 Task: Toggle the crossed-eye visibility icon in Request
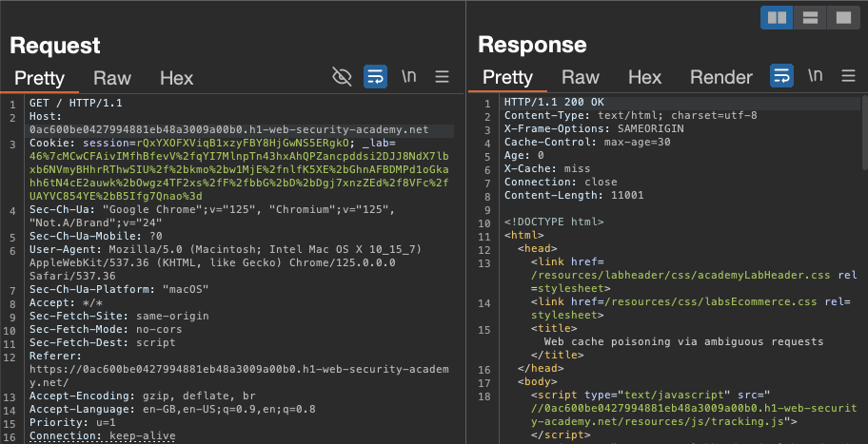pyautogui.click(x=342, y=77)
